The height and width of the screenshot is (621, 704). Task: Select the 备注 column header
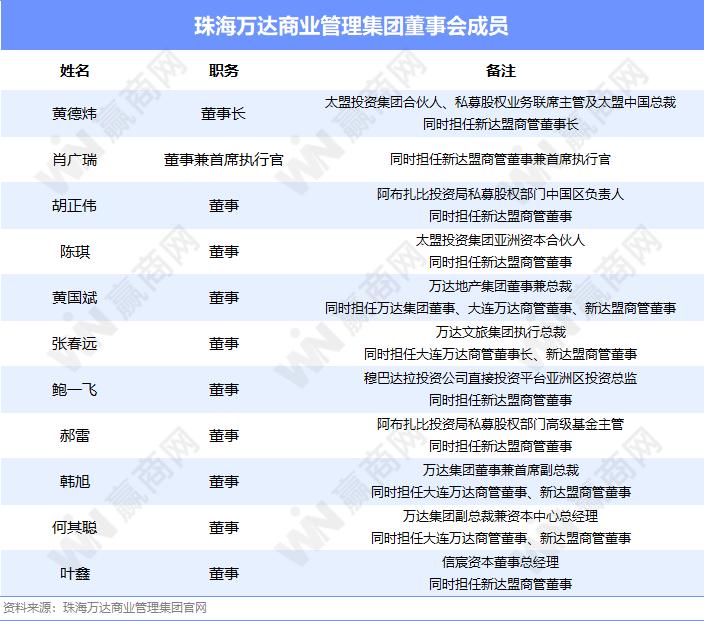pyautogui.click(x=501, y=70)
